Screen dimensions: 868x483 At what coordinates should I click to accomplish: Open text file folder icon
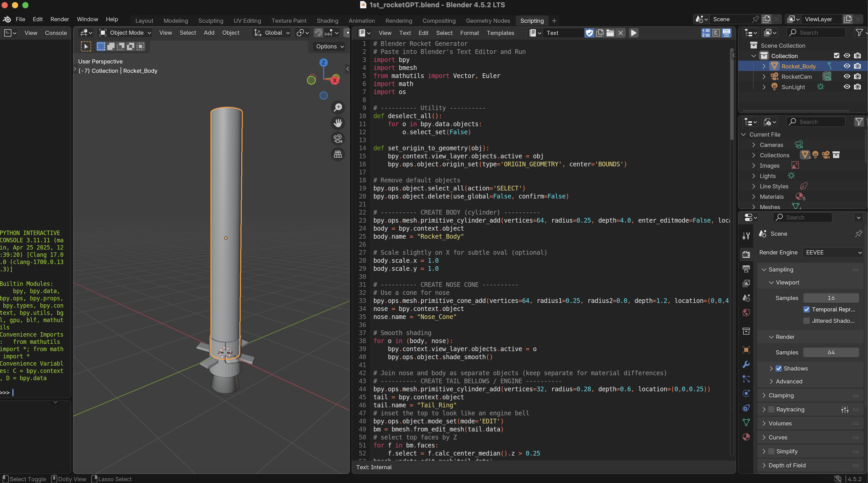pos(610,33)
